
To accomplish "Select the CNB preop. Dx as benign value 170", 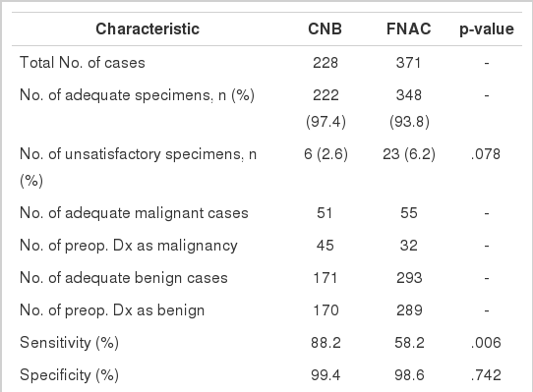I will [326, 310].
